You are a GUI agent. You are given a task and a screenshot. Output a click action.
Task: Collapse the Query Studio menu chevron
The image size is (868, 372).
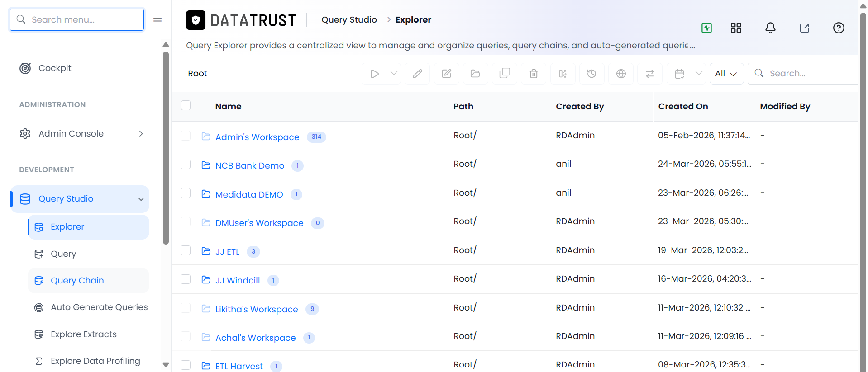click(141, 199)
